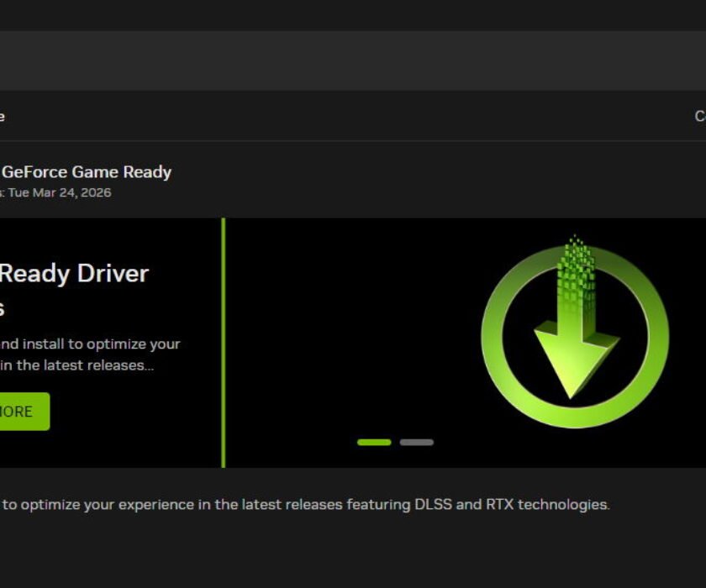The image size is (706, 588).
Task: Click the carousel pagination dot strip
Action: (395, 440)
